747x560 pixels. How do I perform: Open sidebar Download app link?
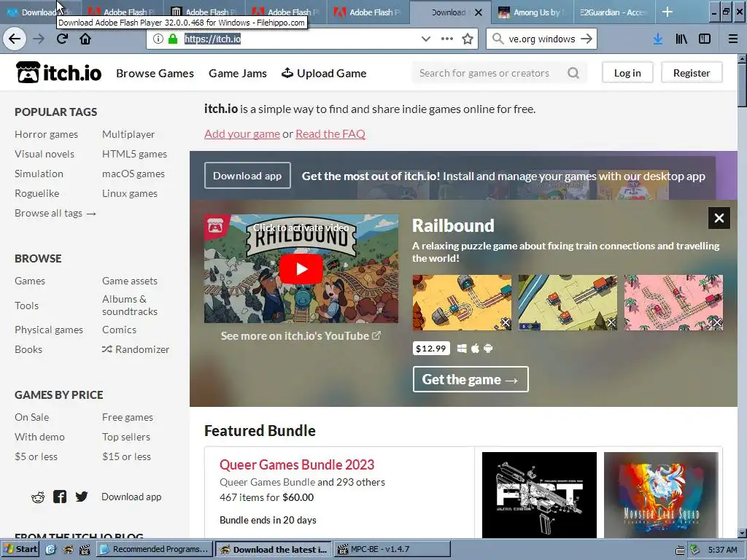tap(131, 497)
